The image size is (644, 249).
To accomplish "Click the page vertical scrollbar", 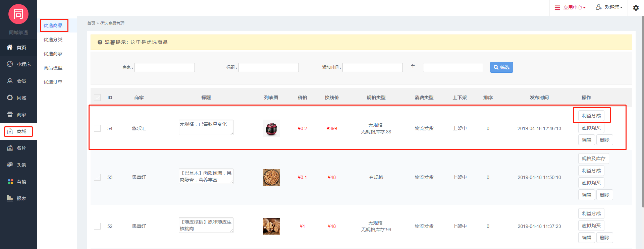I will 642,112.
